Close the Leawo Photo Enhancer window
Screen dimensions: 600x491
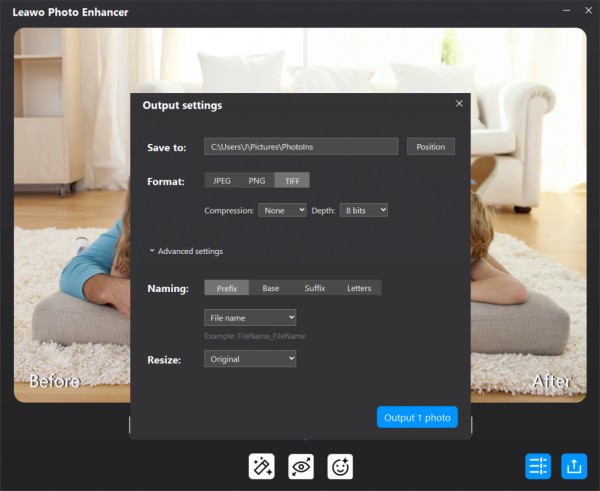coord(589,11)
